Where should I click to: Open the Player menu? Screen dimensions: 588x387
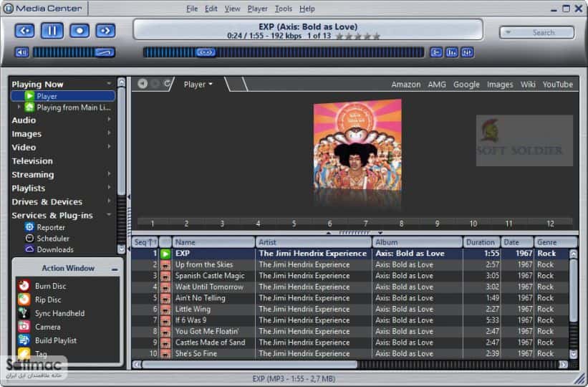coord(257,9)
